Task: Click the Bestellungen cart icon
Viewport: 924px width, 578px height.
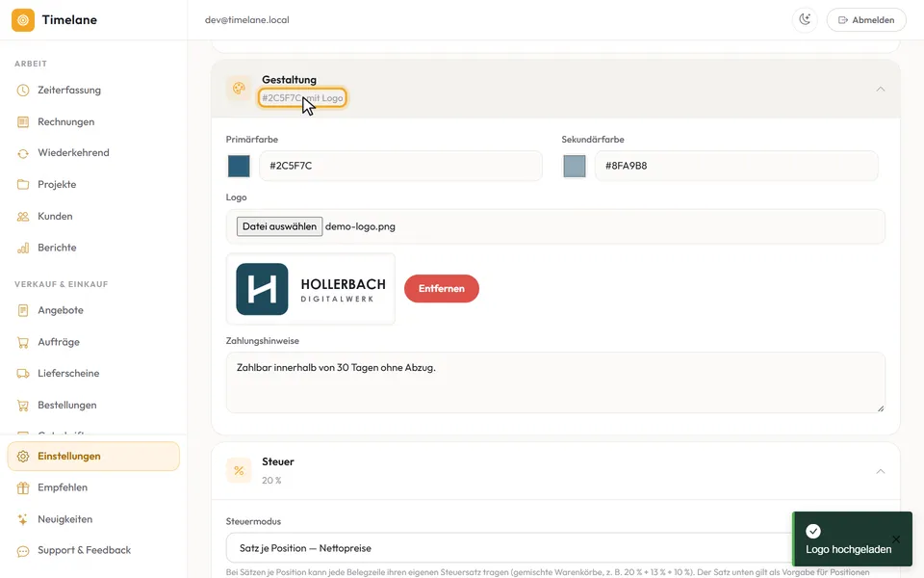Action: [x=23, y=406]
